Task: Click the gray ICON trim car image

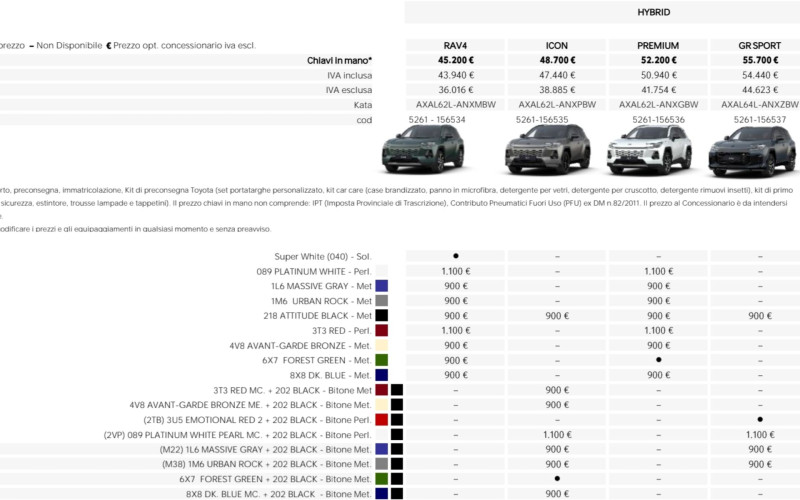Action: pos(547,149)
